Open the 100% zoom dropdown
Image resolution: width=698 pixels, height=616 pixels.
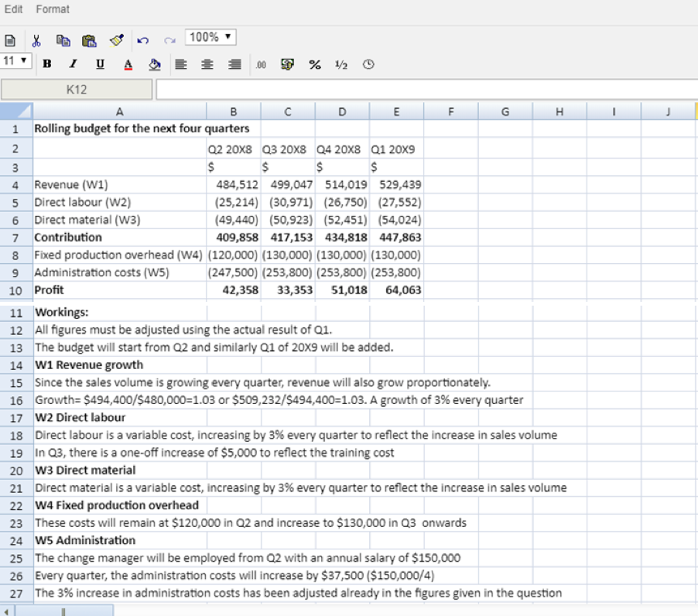click(210, 37)
